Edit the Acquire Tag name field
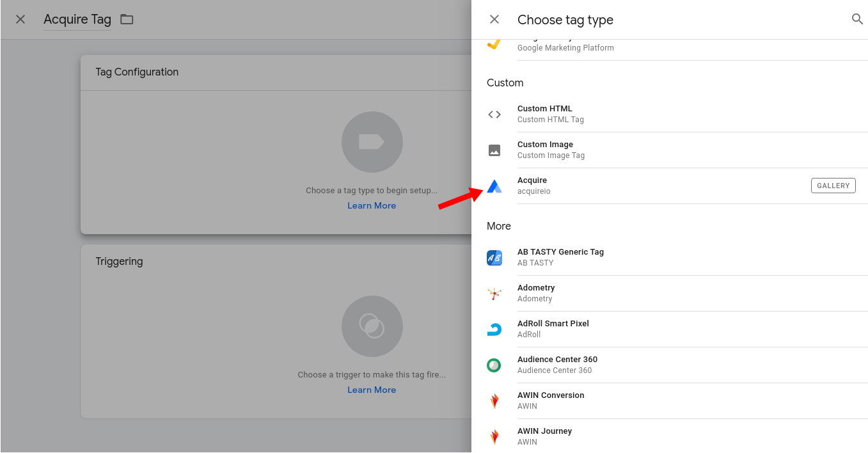Image resolution: width=868 pixels, height=453 pixels. coord(77,20)
